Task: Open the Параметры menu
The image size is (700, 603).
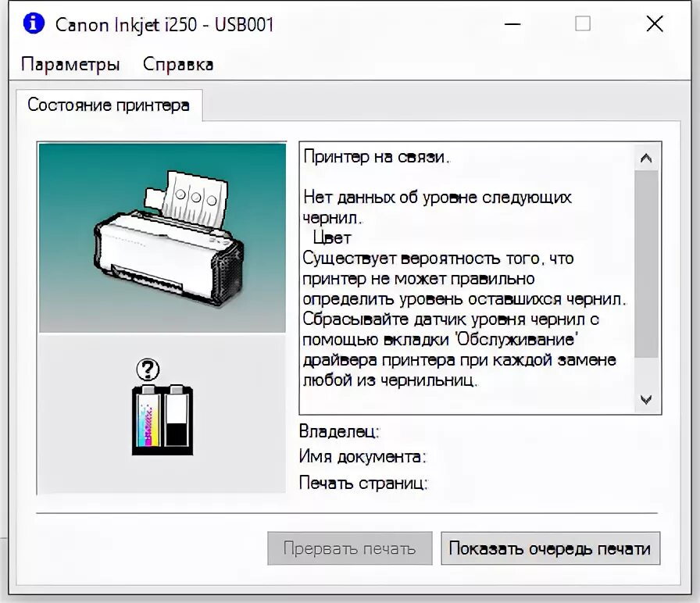Action: 70,64
